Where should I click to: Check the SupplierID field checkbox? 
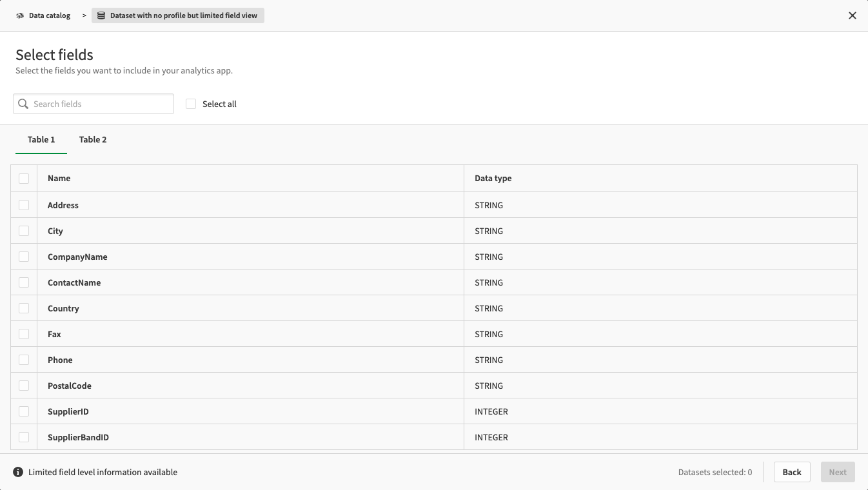tap(24, 411)
